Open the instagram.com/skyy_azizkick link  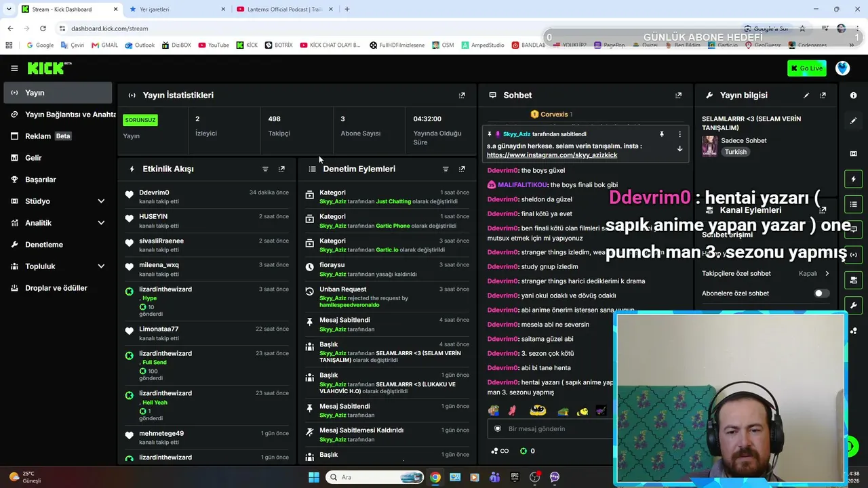[552, 155]
